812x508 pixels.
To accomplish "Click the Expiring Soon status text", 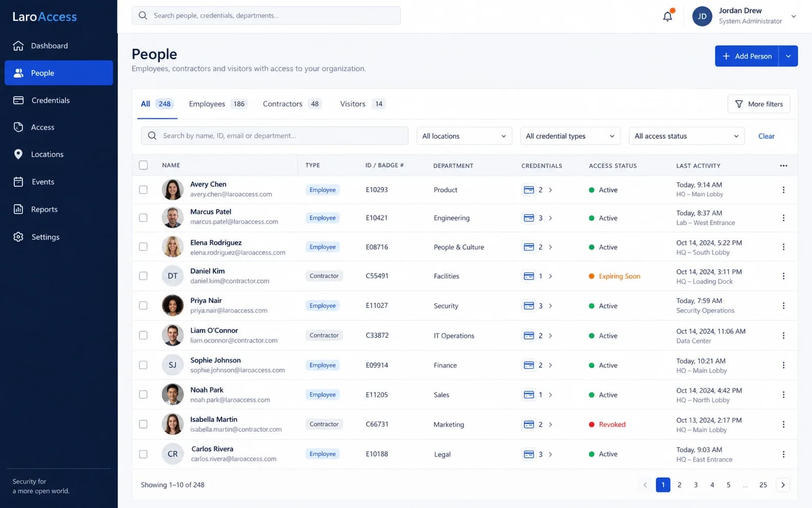I will pos(619,277).
